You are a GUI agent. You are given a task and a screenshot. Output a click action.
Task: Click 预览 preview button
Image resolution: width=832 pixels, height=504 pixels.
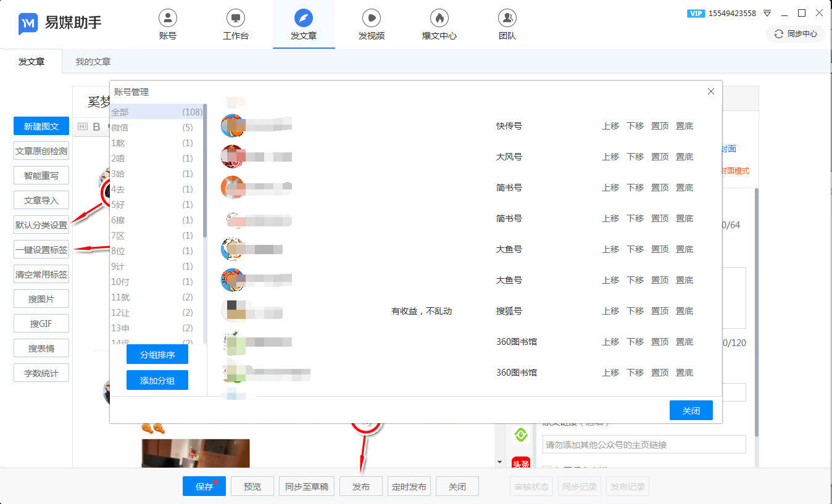252,486
